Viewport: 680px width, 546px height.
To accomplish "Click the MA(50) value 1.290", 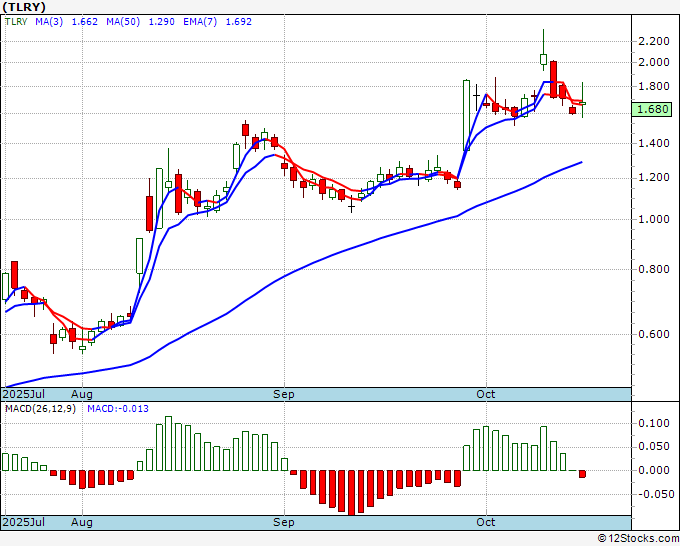I will (x=162, y=22).
